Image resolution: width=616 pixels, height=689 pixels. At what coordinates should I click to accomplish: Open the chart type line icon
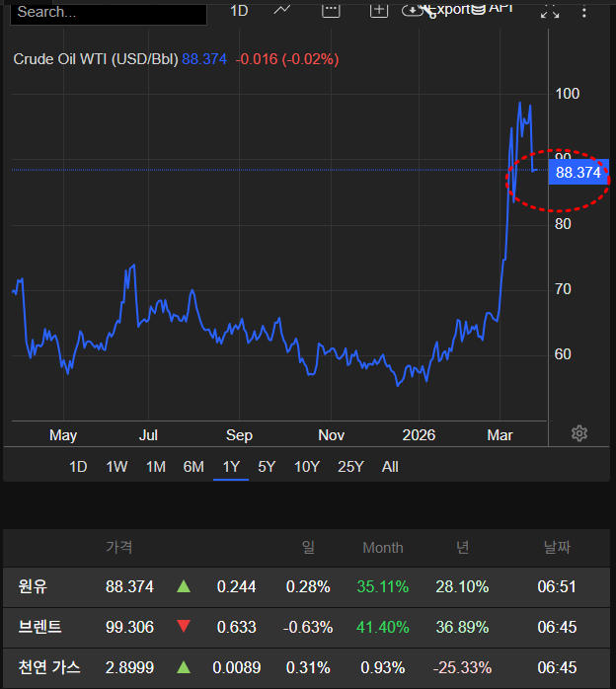click(x=282, y=10)
